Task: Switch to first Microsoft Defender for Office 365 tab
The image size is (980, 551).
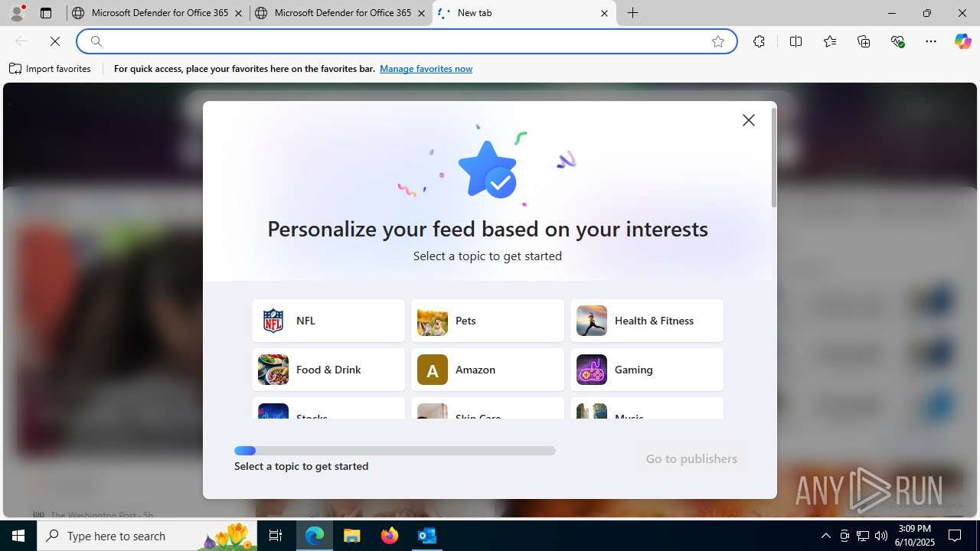Action: tap(158, 13)
